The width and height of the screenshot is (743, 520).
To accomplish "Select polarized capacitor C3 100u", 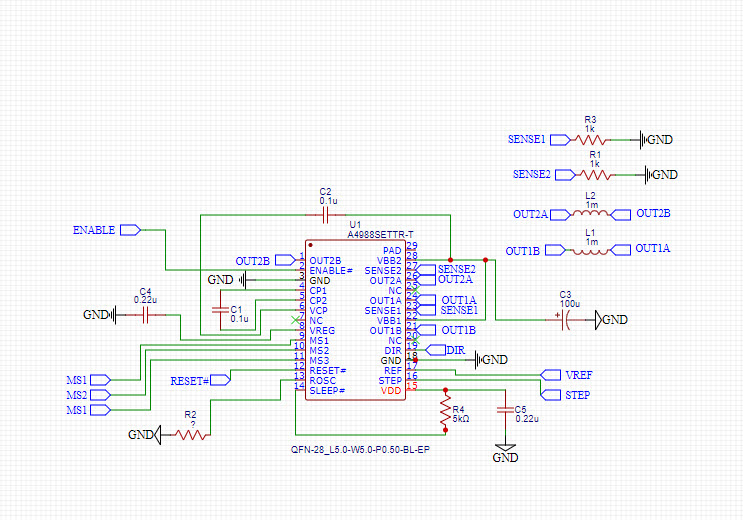I will [x=565, y=320].
